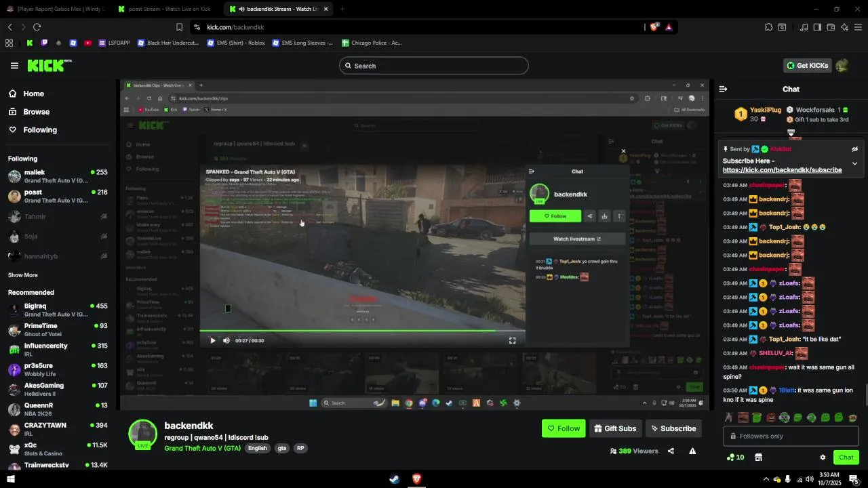The image size is (868, 488).
Task: Open offline channel Tahmir
Action: click(58, 217)
